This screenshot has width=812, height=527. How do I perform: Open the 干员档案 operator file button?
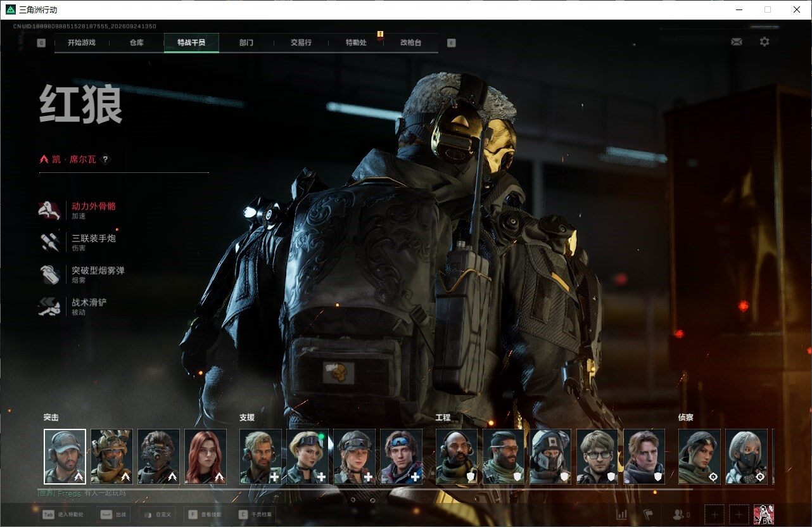click(x=255, y=515)
